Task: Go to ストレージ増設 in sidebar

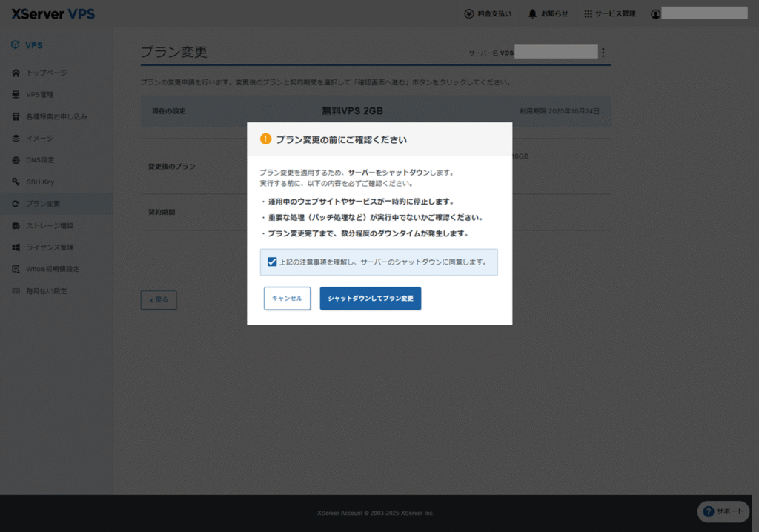Action: tap(50, 225)
